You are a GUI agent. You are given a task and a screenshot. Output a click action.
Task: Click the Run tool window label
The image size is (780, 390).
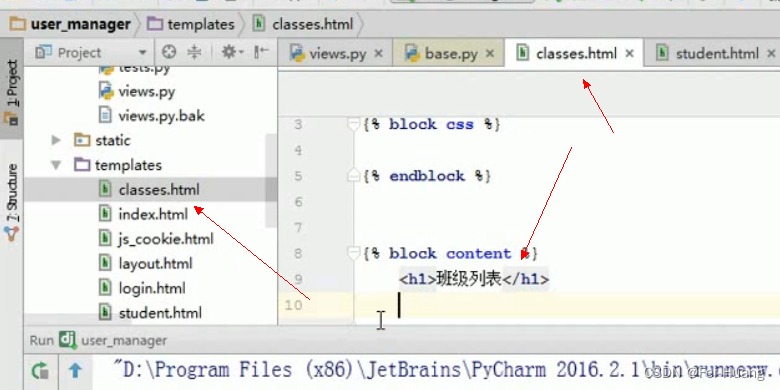41,341
